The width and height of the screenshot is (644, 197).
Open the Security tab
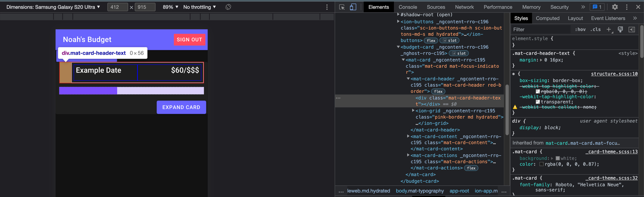tap(559, 7)
